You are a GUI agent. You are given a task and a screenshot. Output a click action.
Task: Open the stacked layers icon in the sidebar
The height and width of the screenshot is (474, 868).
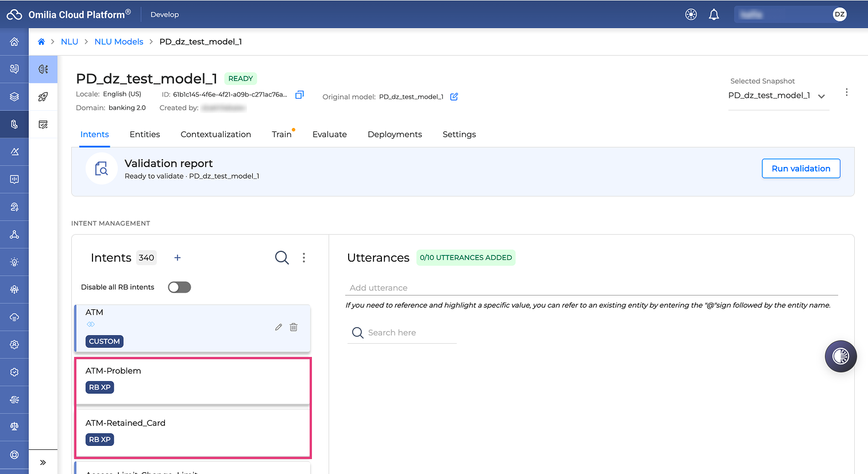pos(14,97)
